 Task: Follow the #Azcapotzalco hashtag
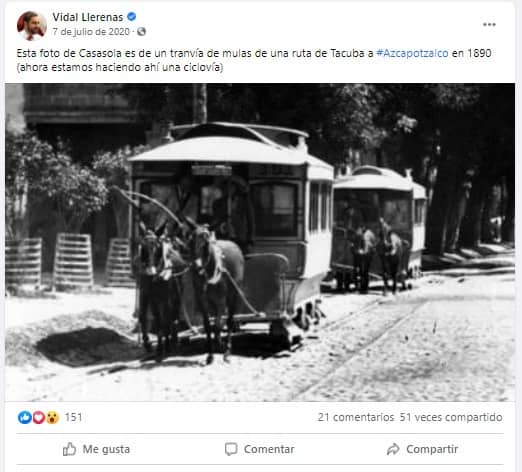point(412,53)
